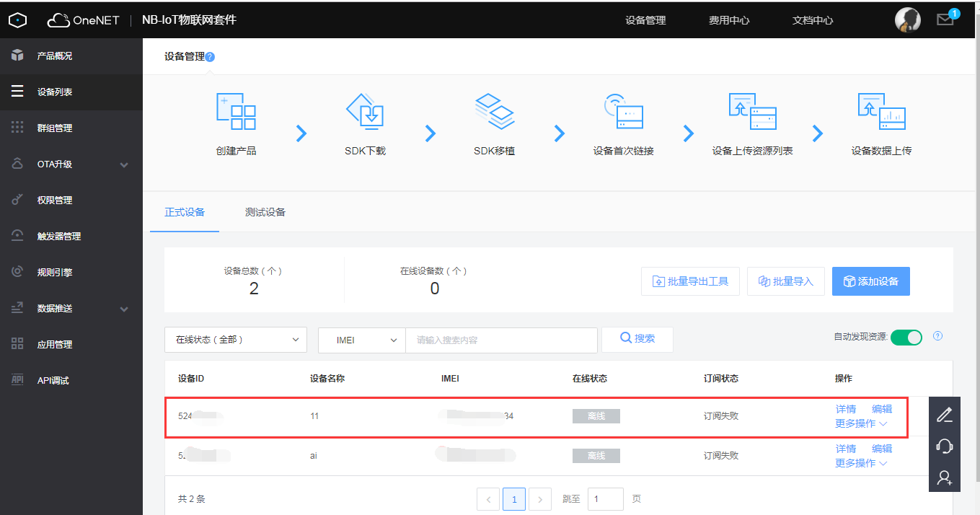Screen dimensions: 980x515
Task: Click the hexagon home icon in header
Action: coord(17,20)
